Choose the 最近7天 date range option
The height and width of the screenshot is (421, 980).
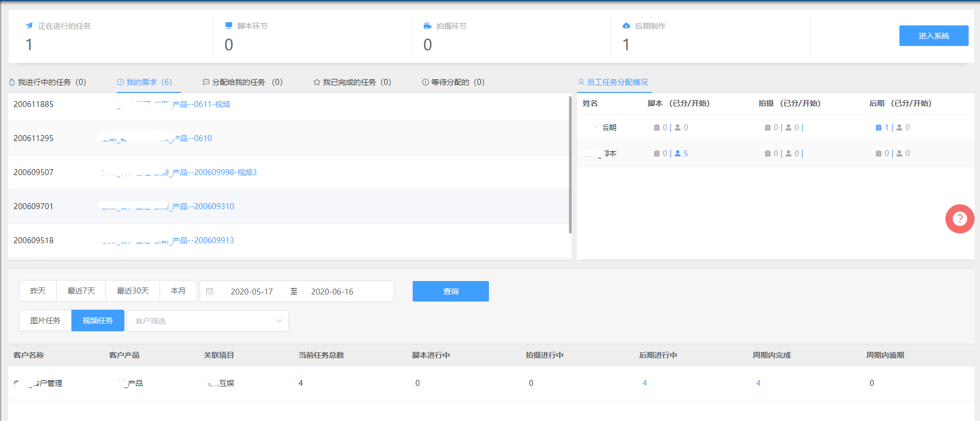pyautogui.click(x=81, y=291)
